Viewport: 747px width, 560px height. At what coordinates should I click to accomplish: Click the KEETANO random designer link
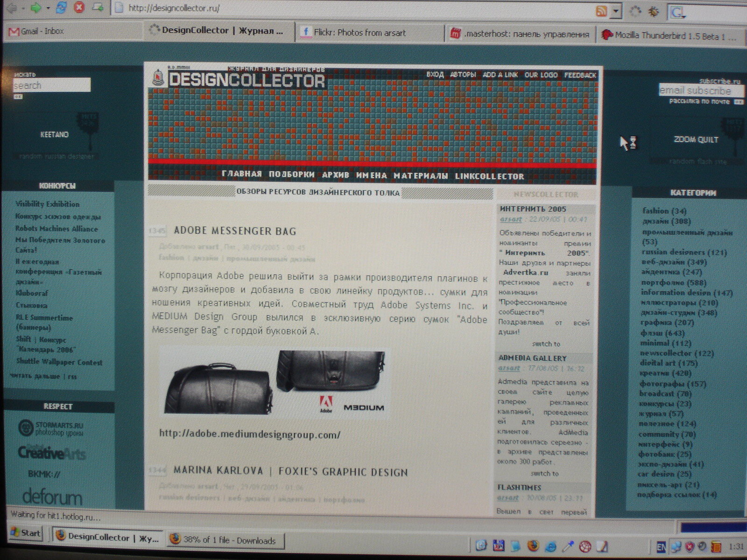[x=54, y=134]
